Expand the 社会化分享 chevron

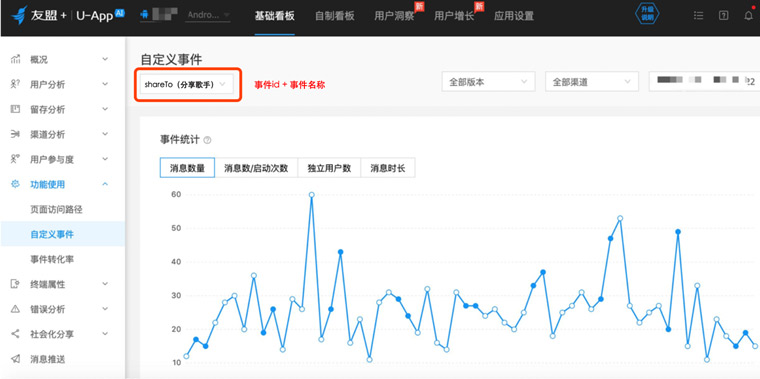pyautogui.click(x=105, y=334)
